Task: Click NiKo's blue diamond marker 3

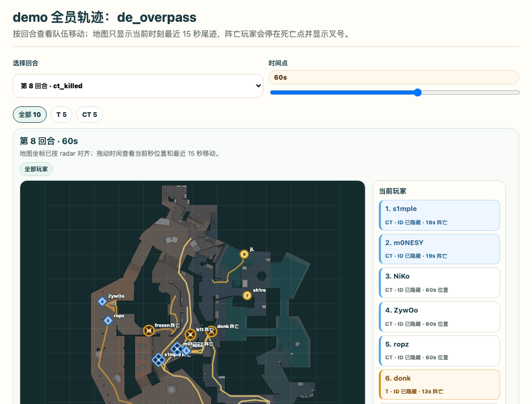Action: [186, 350]
